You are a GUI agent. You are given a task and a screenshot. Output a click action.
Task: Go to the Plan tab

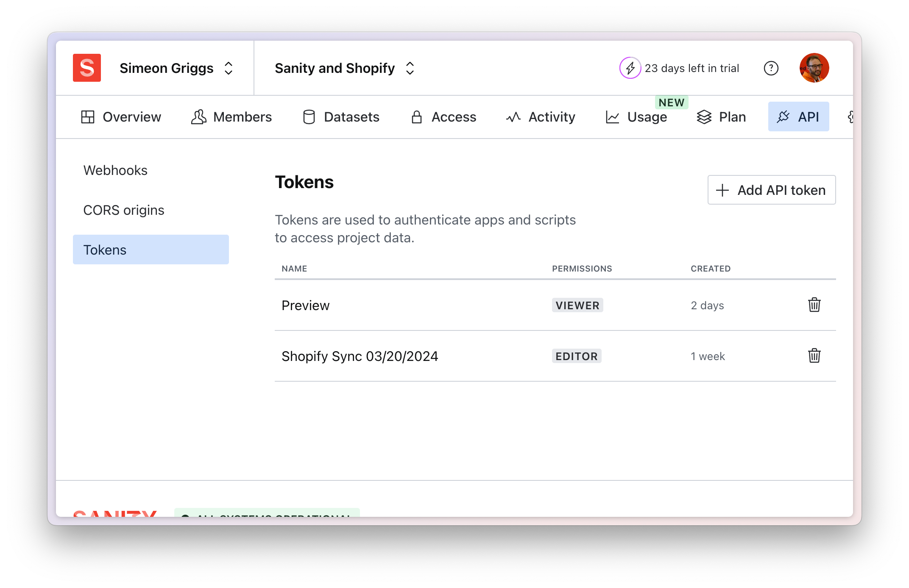(721, 117)
